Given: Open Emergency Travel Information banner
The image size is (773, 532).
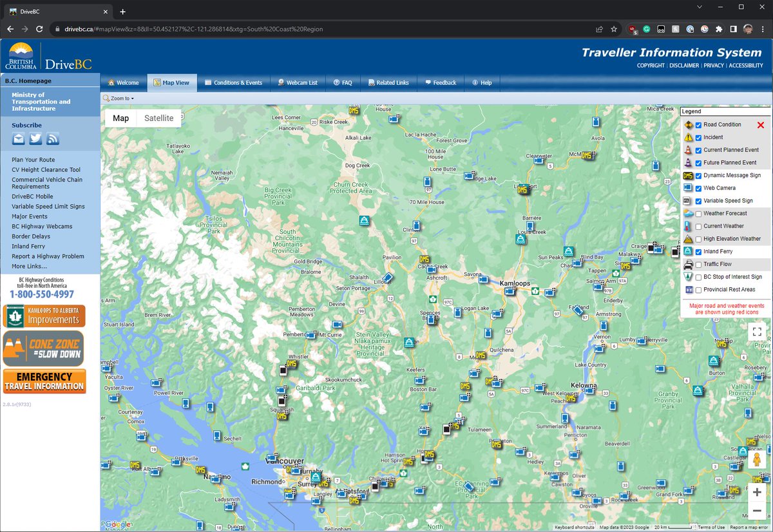Looking at the screenshot, I should 44,381.
